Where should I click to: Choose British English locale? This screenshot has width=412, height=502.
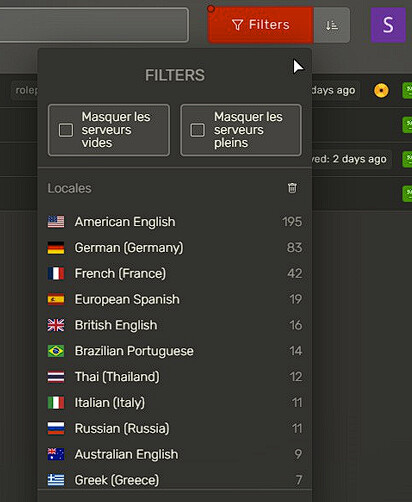(x=175, y=325)
